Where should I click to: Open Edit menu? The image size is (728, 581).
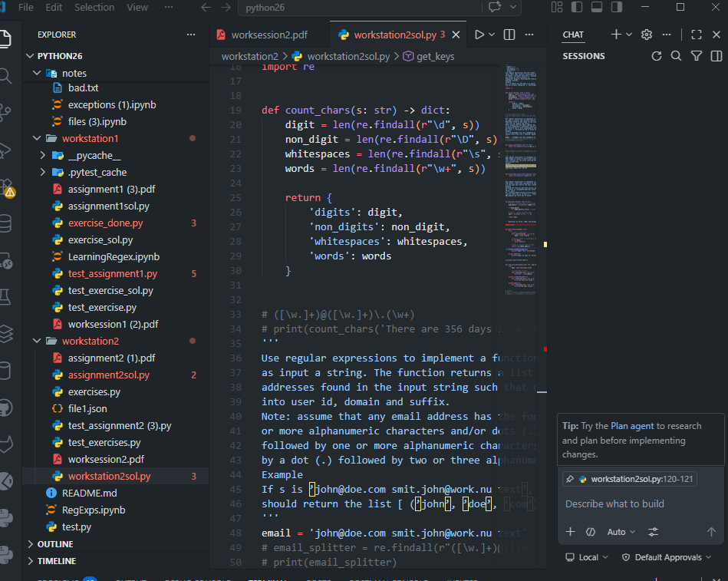click(54, 8)
